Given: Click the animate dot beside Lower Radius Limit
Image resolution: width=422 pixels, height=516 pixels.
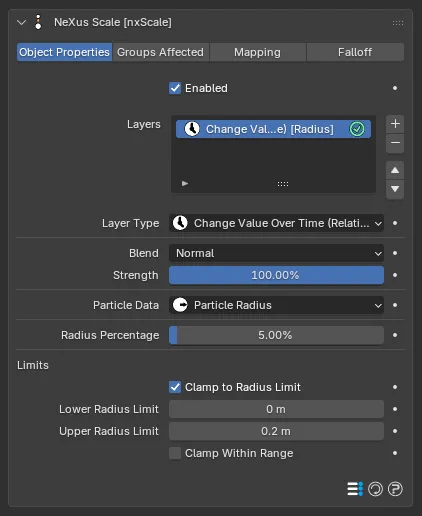Looking at the screenshot, I should click(395, 409).
